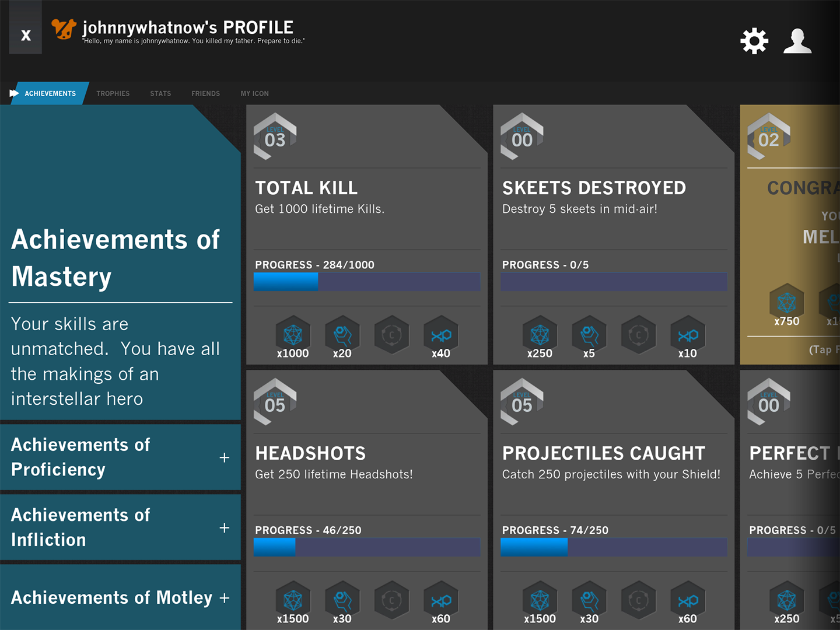Expand Achievements of Proficiency section
The image size is (840, 630).
[x=224, y=457]
